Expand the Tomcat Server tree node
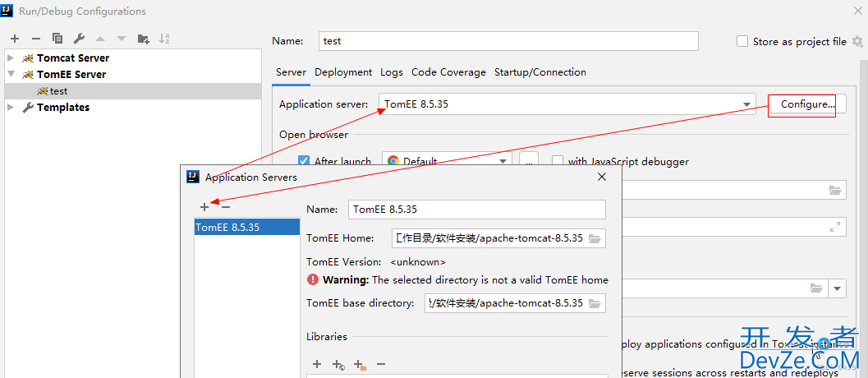Screen dimensions: 868x378 point(11,58)
